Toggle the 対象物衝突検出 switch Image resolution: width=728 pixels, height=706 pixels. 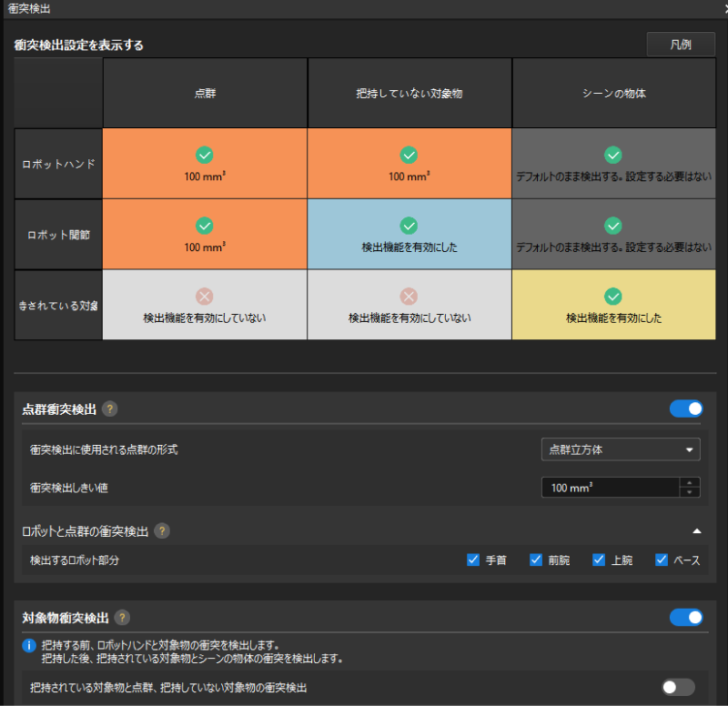(x=686, y=618)
